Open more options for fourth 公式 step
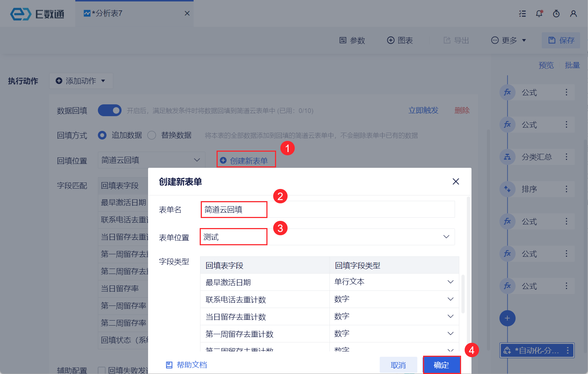The height and width of the screenshot is (374, 588). (x=566, y=254)
